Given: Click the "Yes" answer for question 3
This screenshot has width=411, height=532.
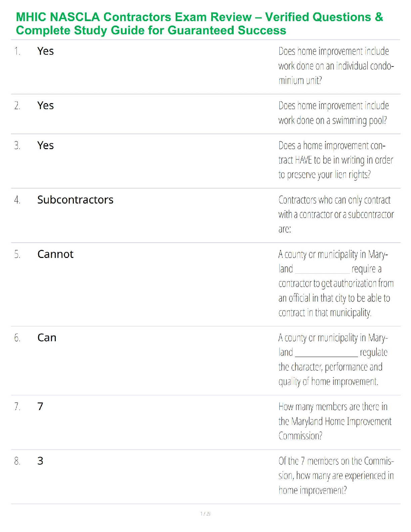Looking at the screenshot, I should click(x=46, y=145).
